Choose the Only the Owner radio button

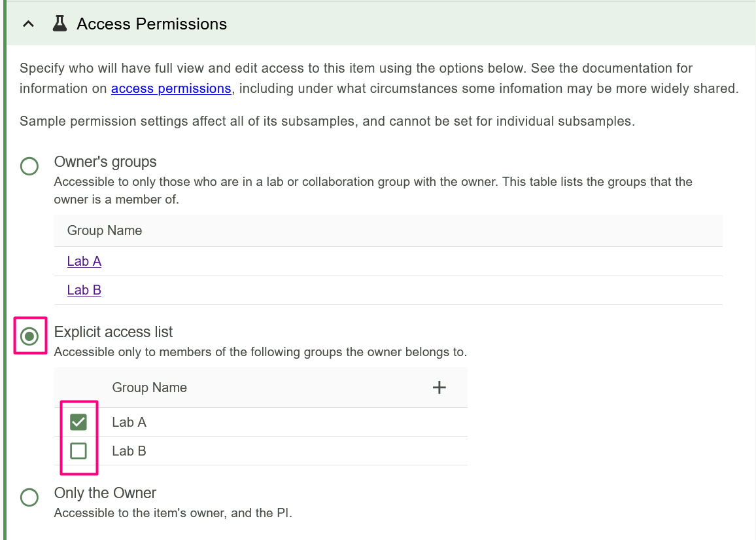[29, 497]
